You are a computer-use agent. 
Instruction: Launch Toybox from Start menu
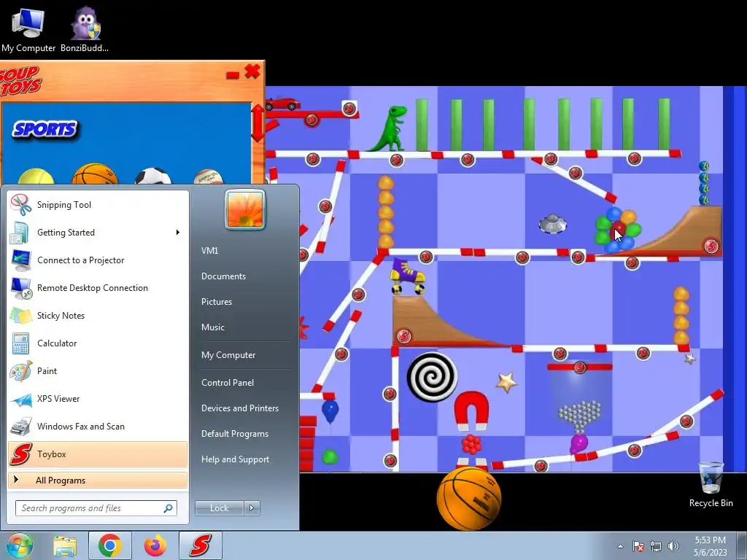[x=98, y=454]
